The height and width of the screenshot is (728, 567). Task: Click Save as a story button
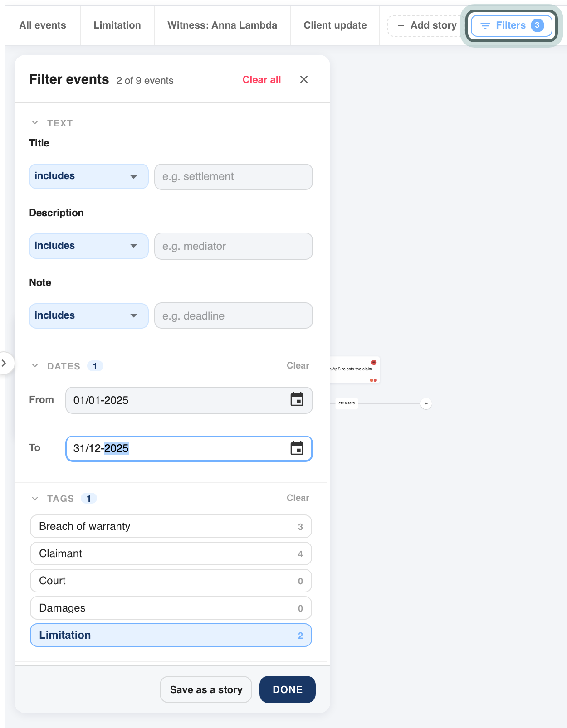point(206,689)
